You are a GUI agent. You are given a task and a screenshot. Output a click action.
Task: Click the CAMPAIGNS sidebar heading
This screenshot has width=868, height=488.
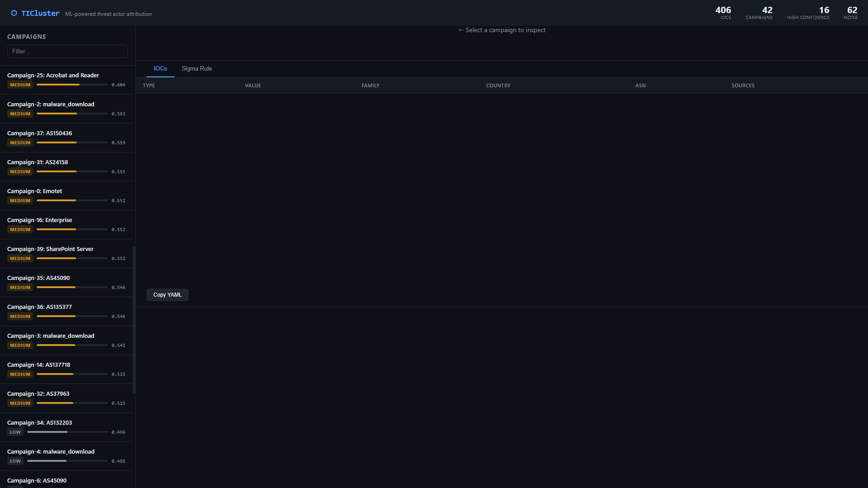tap(27, 37)
